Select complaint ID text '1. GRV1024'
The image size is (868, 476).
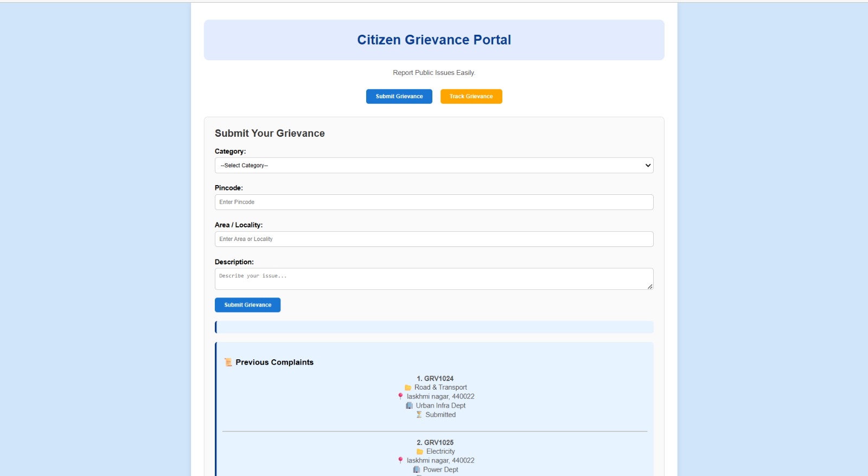point(435,378)
